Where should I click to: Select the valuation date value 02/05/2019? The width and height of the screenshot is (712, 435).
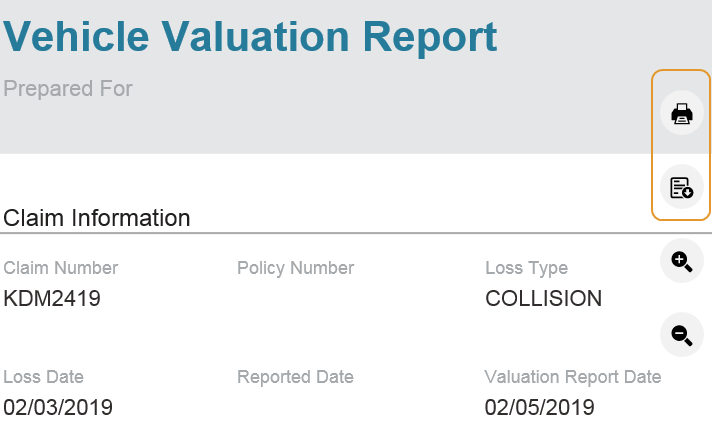[x=539, y=407]
